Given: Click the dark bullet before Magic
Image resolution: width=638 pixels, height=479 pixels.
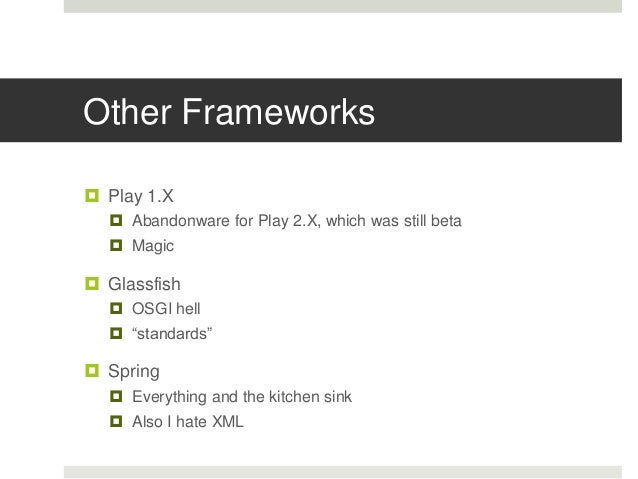Looking at the screenshot, I should [116, 245].
